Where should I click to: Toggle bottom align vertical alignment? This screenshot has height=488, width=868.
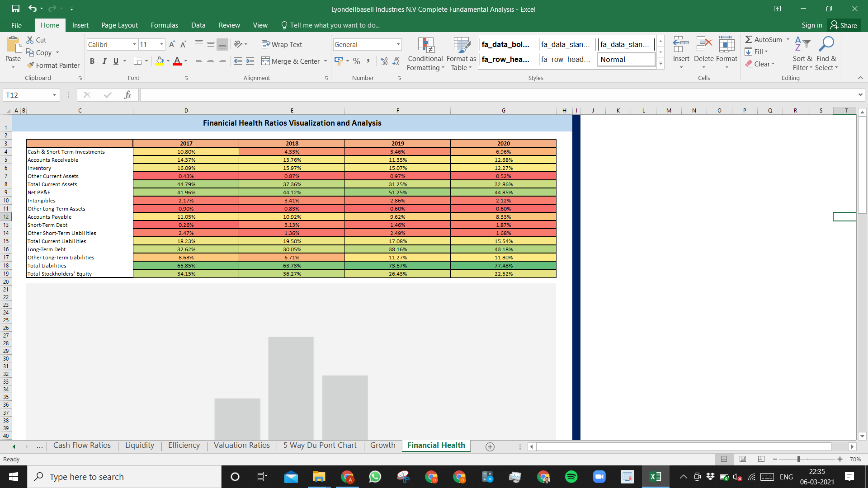222,44
